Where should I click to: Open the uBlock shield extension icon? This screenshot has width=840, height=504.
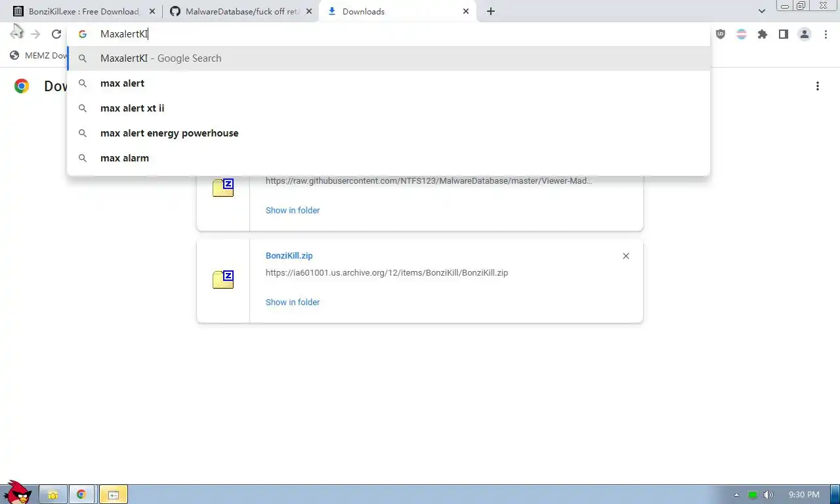(721, 34)
